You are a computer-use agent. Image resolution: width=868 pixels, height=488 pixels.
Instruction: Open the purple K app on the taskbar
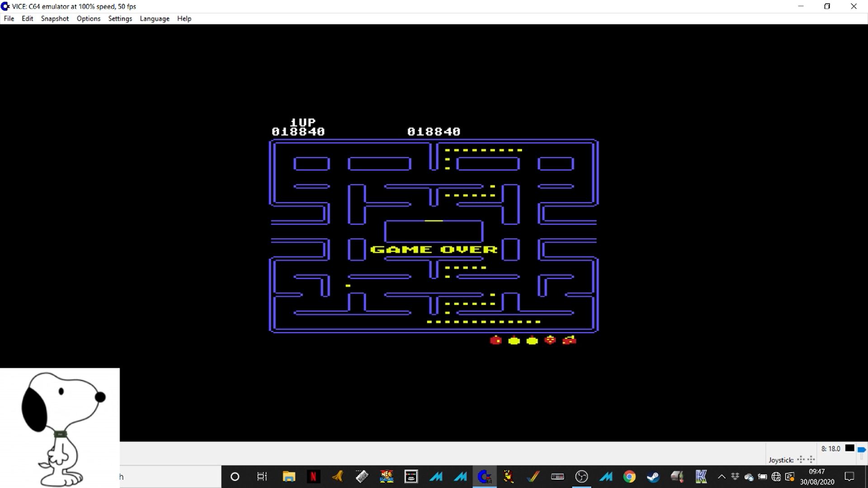click(701, 477)
